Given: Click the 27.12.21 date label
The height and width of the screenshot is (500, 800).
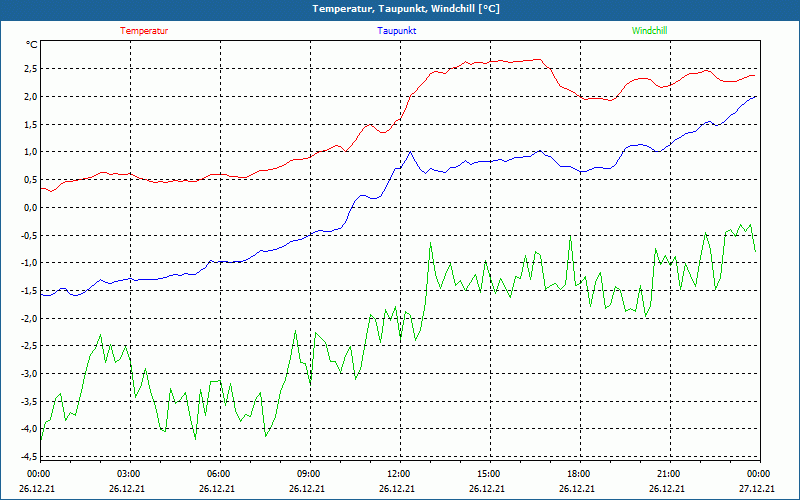Looking at the screenshot, I should pos(757,489).
